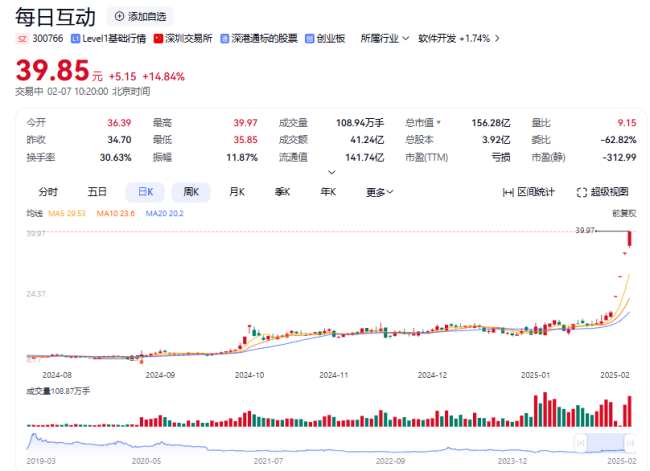Click the 成交量108.87万手 volume label
The height and width of the screenshot is (471, 650).
[x=58, y=391]
